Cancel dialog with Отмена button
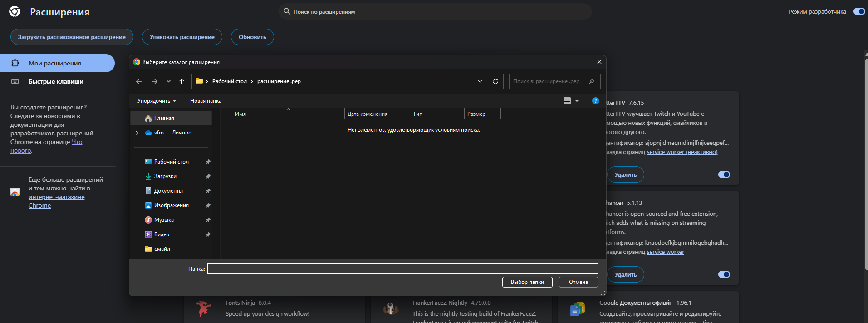Image resolution: width=868 pixels, height=323 pixels. [579, 282]
